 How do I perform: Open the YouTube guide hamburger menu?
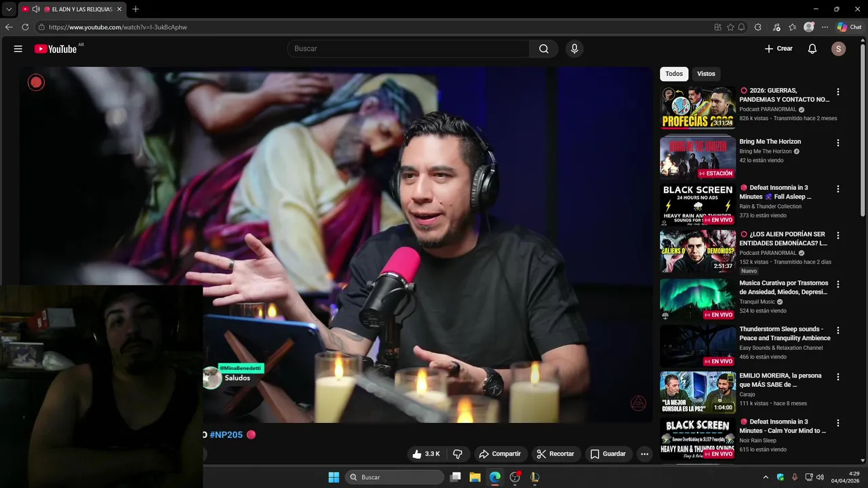(x=18, y=49)
